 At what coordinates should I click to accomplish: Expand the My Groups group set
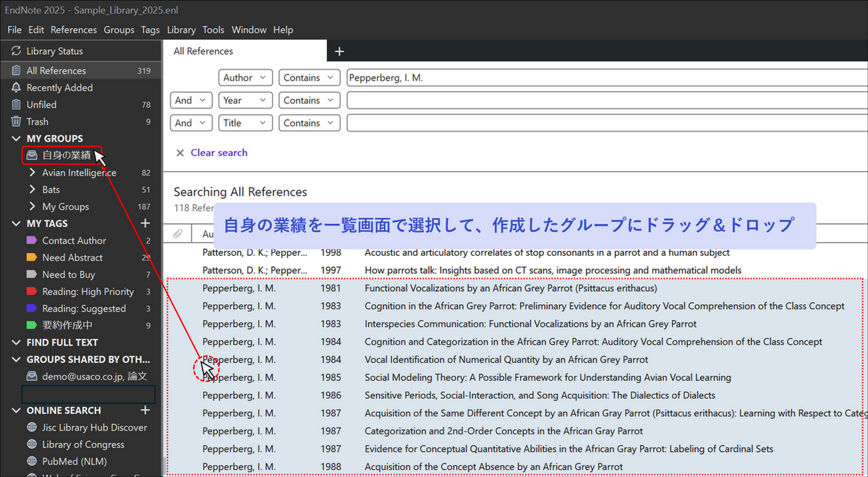(x=32, y=207)
